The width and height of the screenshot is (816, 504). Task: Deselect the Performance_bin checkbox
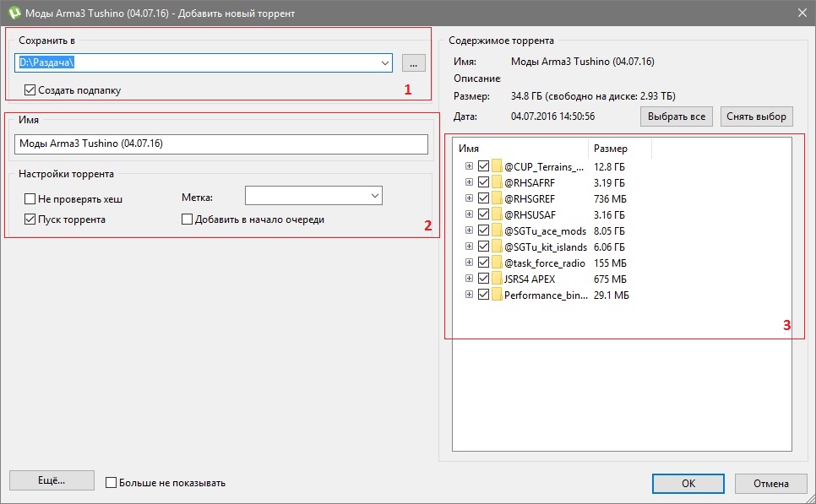pyautogui.click(x=483, y=295)
